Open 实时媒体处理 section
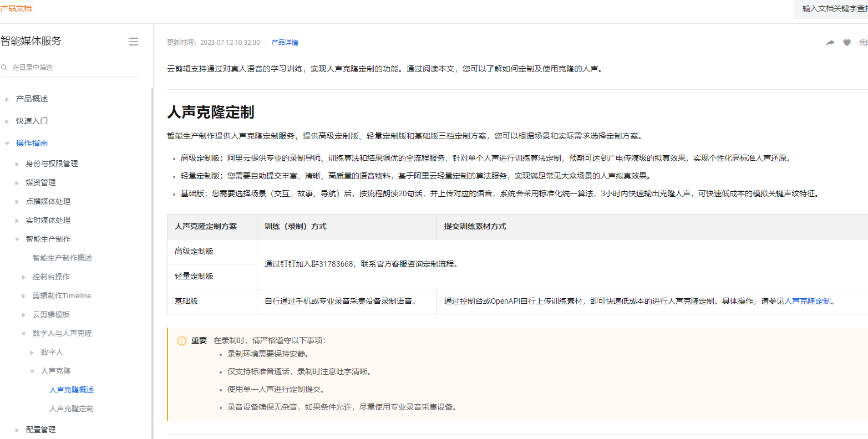Screen dimensions: 868x439 (48, 220)
